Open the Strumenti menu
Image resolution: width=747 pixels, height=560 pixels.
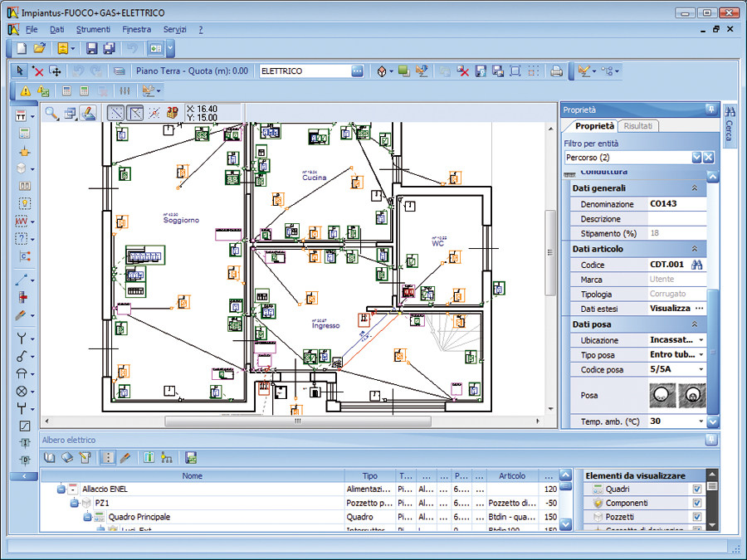tap(93, 30)
